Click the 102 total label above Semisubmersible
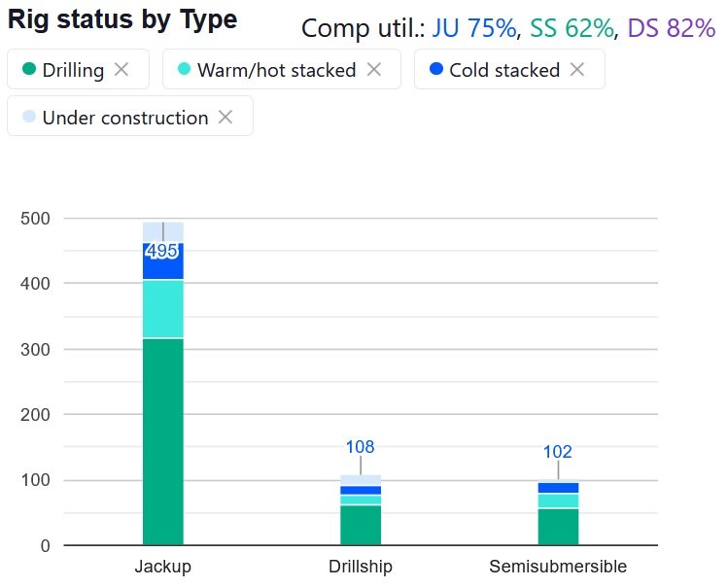 pos(558,452)
